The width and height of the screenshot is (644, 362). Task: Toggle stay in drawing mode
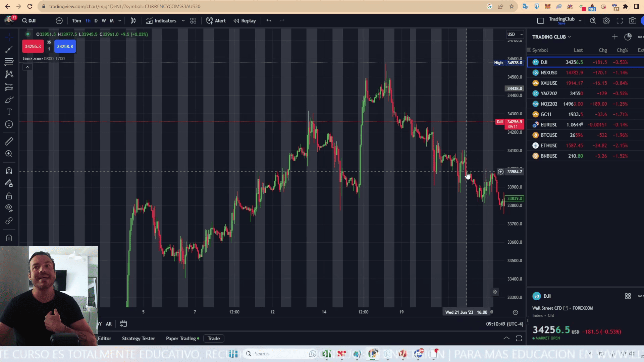coord(9,183)
